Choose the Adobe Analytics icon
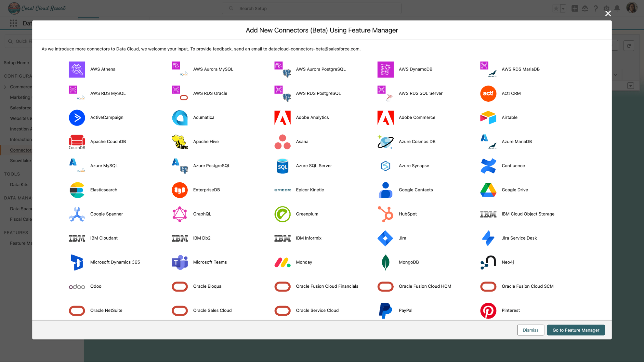This screenshot has width=644, height=362. coord(282,117)
